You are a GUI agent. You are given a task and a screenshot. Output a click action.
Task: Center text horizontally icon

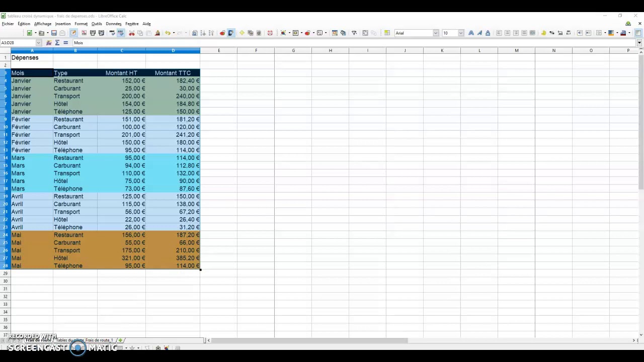point(507,33)
